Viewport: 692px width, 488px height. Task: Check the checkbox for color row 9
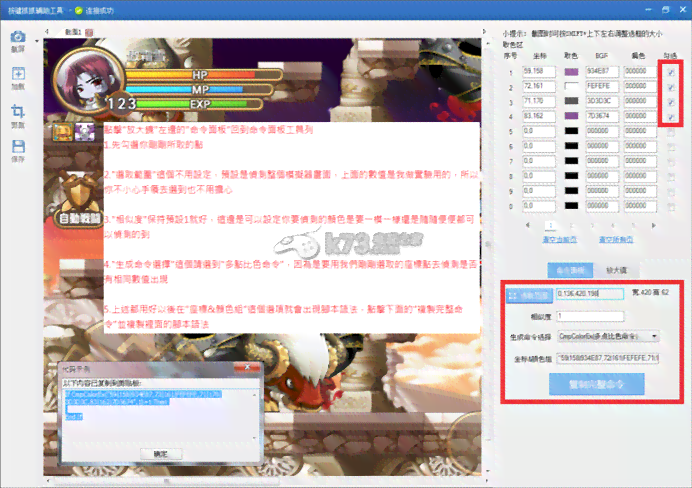point(671,192)
